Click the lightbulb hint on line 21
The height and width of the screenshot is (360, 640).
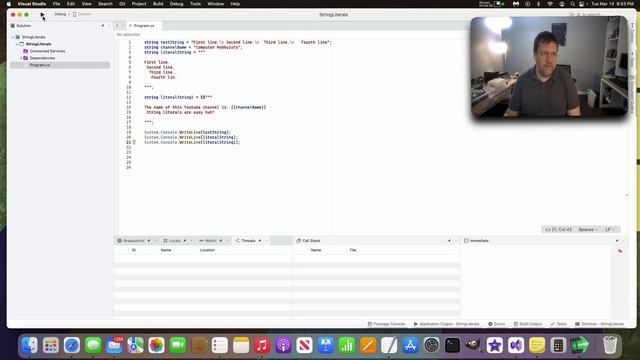tap(134, 142)
